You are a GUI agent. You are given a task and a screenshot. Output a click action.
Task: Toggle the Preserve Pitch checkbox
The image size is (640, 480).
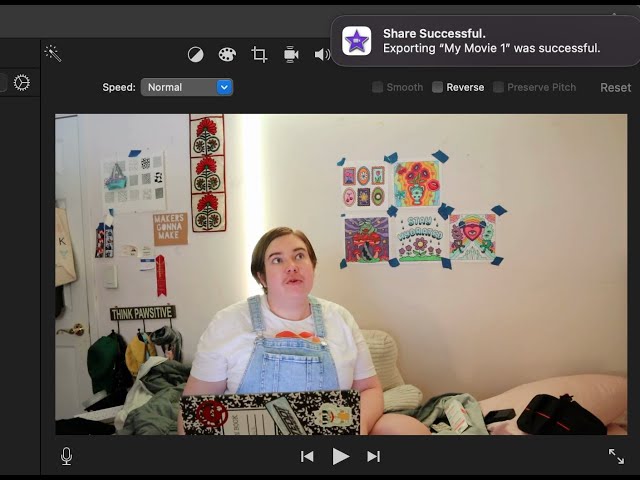(498, 87)
